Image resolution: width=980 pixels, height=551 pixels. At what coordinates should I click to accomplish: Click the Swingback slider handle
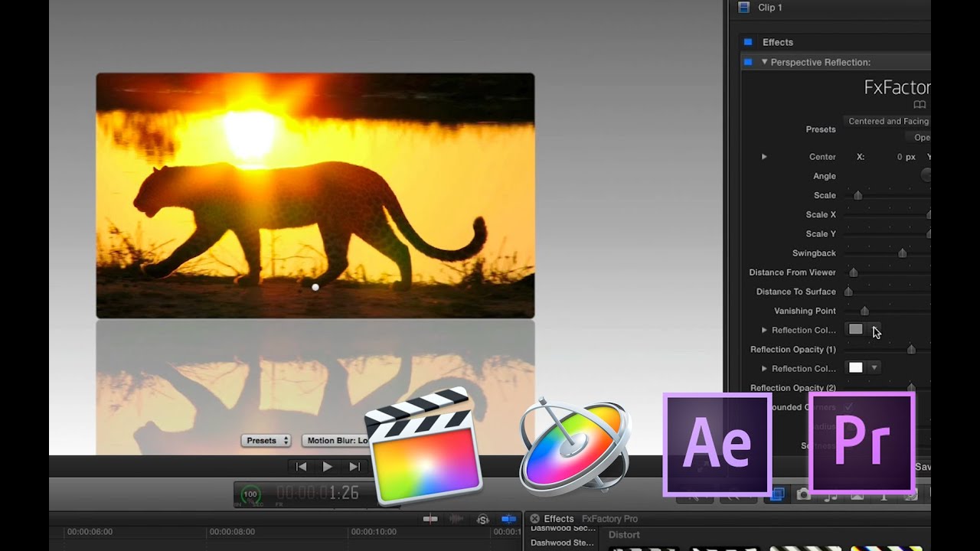point(903,253)
